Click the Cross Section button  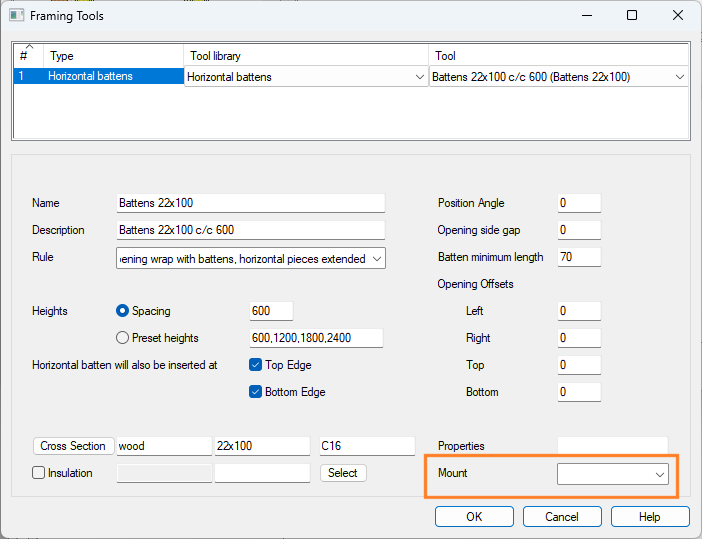coord(73,446)
